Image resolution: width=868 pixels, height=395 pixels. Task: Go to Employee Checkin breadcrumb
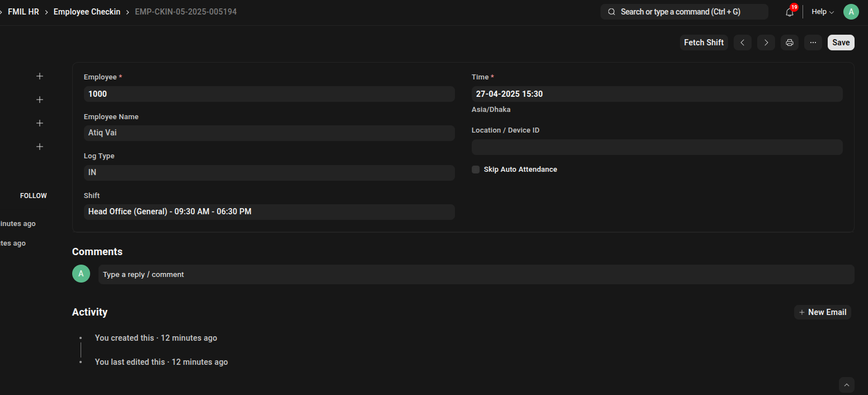[x=87, y=12]
